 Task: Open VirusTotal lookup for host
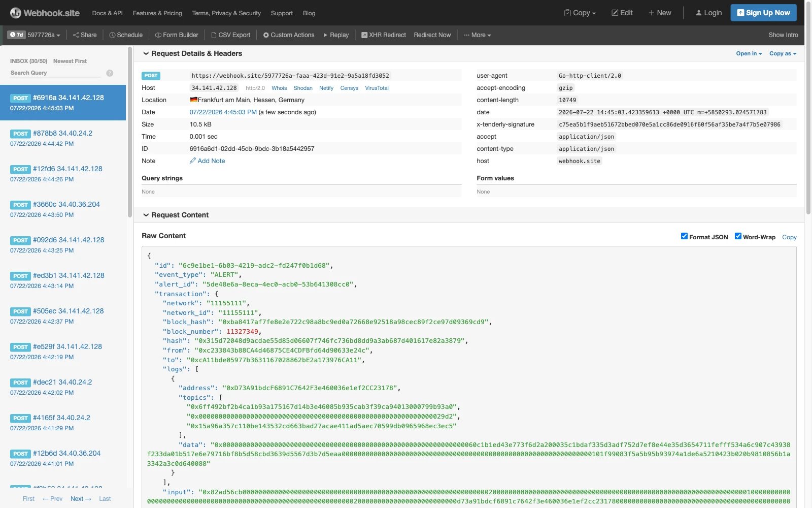click(x=377, y=88)
